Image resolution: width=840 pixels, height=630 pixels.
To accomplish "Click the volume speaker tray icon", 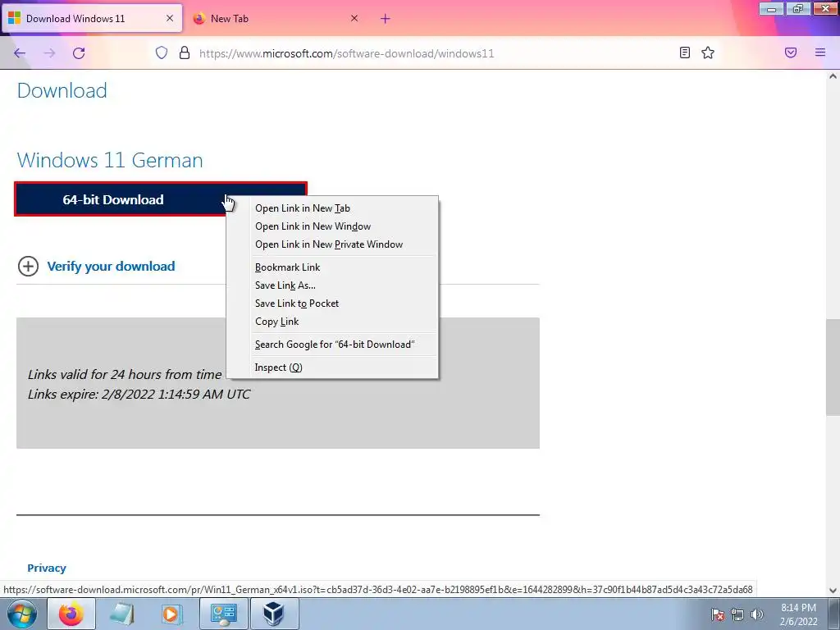I will pyautogui.click(x=757, y=614).
